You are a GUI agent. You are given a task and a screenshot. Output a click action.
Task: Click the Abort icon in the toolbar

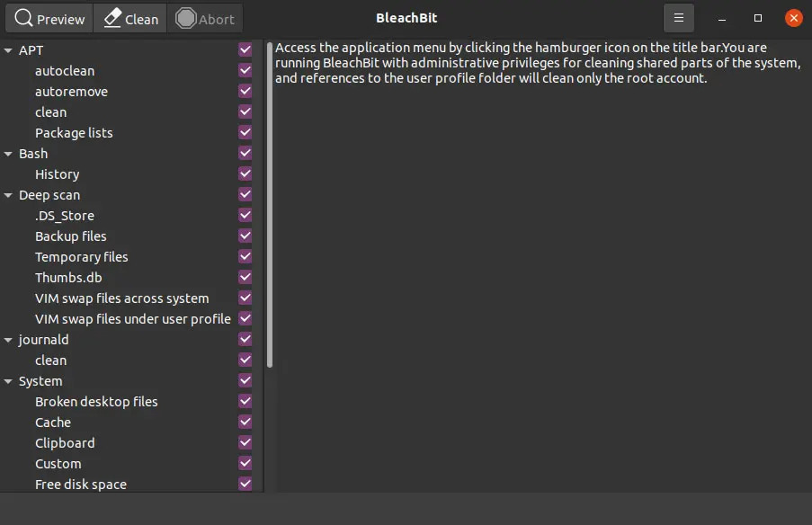coord(185,18)
